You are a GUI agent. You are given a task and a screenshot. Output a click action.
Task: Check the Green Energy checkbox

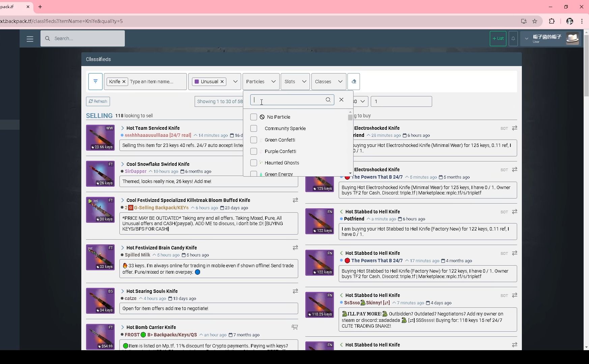coord(254,174)
